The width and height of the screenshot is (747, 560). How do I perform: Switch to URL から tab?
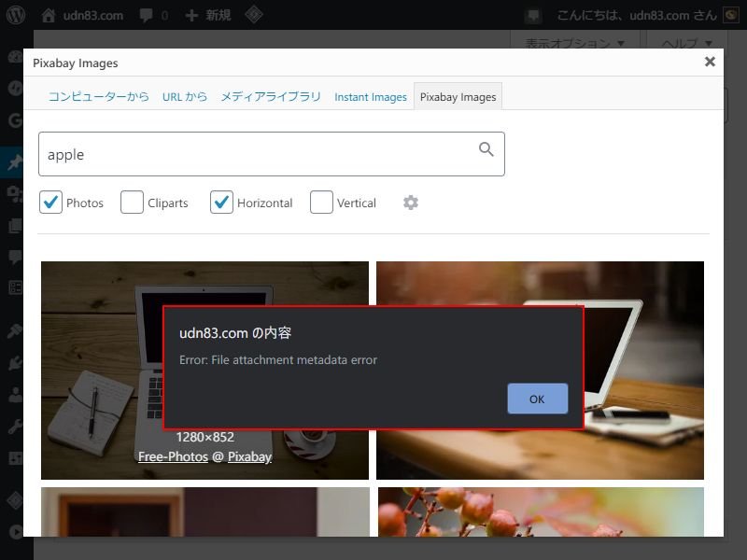(x=185, y=97)
